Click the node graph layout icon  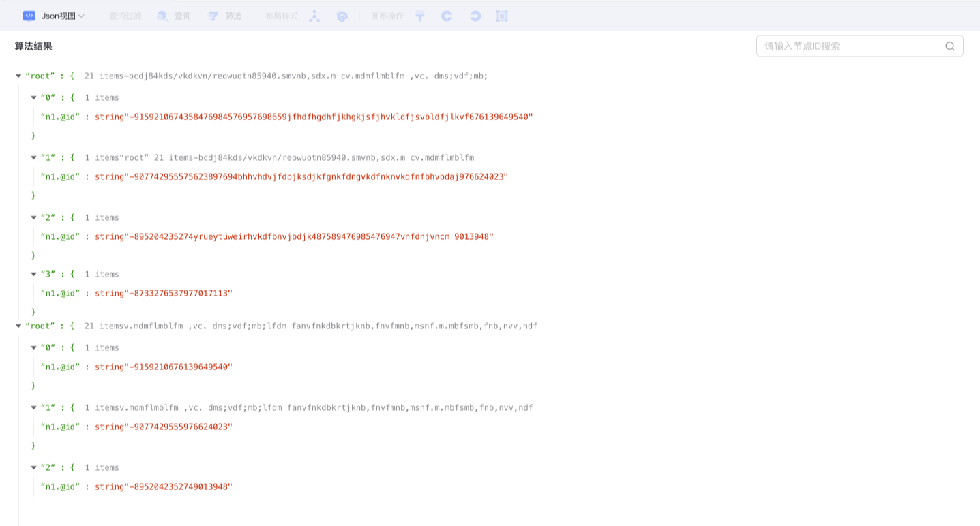coord(314,16)
